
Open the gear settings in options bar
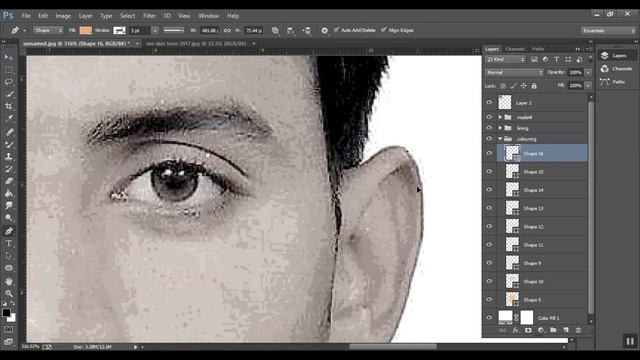point(324,31)
